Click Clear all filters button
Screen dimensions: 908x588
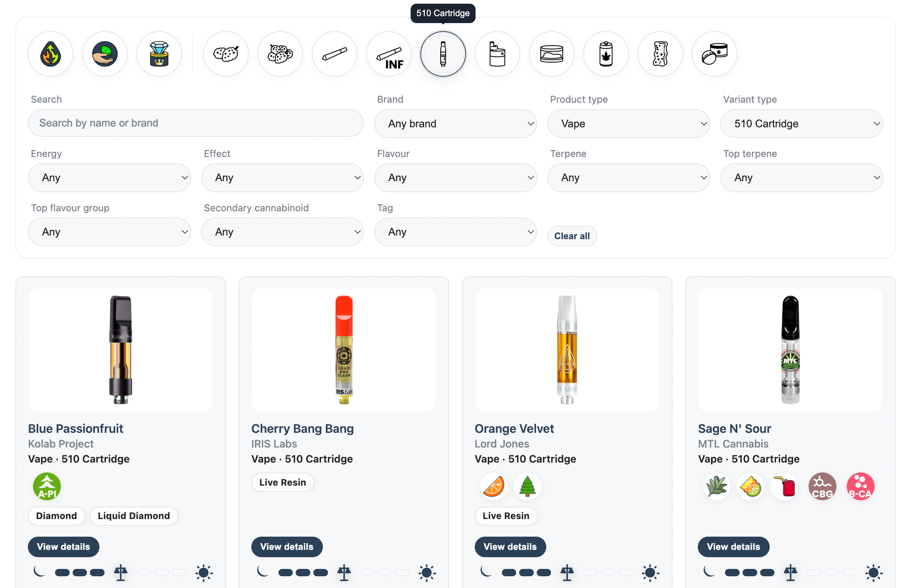pos(572,236)
